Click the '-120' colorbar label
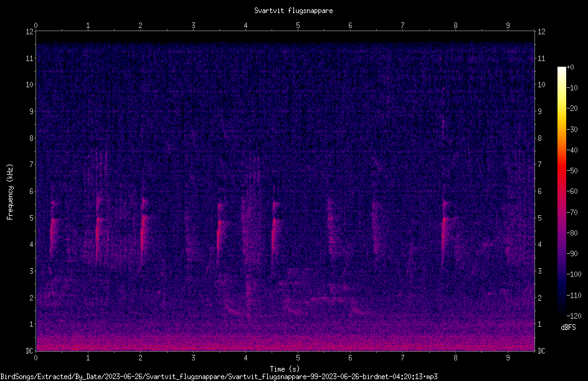 point(574,316)
